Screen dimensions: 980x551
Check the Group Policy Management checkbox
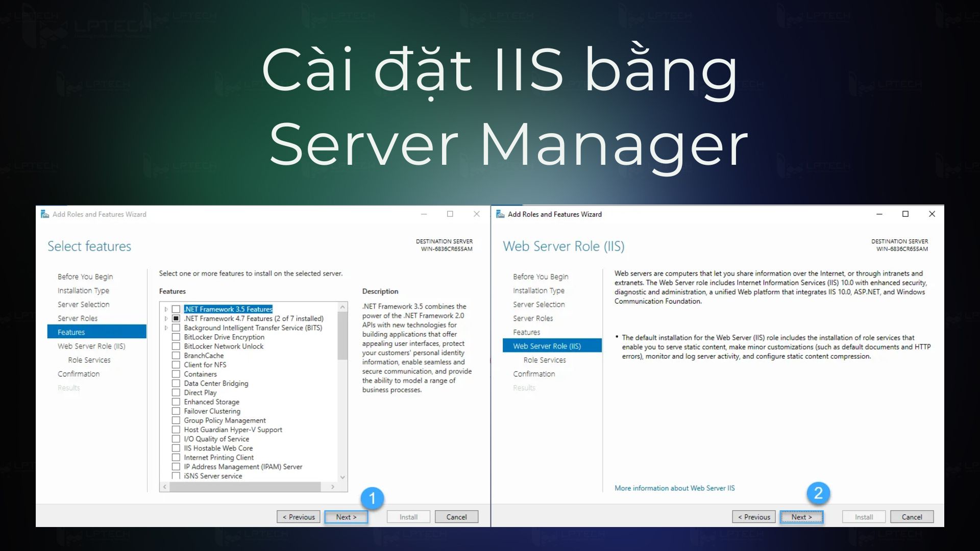pyautogui.click(x=176, y=420)
